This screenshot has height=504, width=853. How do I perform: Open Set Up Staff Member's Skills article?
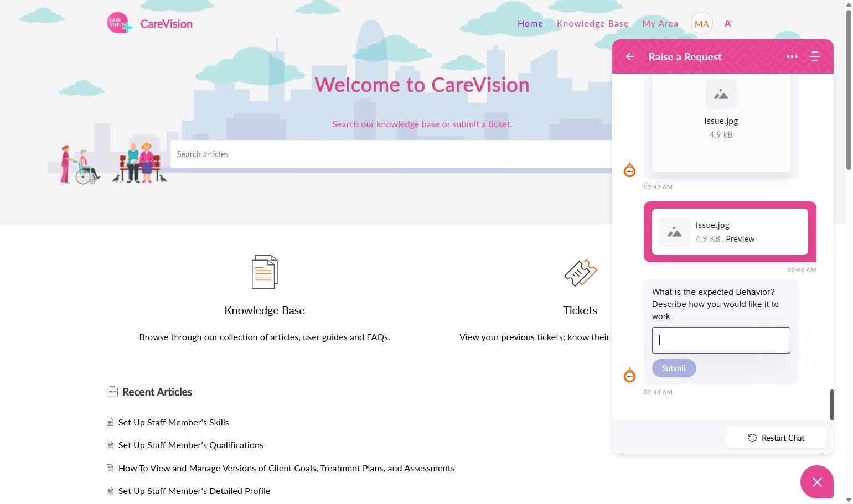pyautogui.click(x=173, y=422)
